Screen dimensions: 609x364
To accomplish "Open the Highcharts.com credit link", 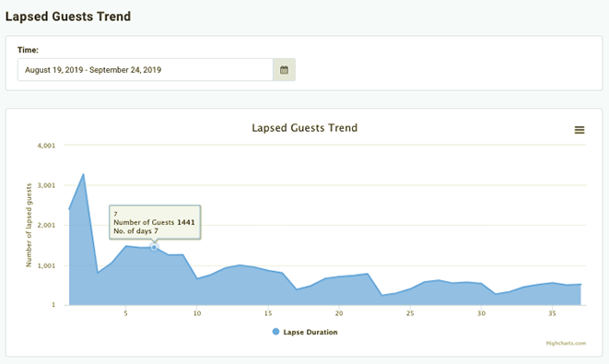I will click(566, 343).
